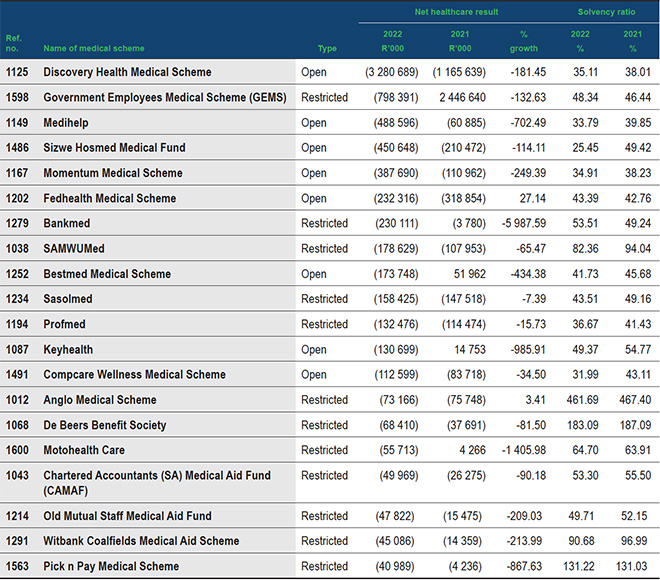Select De Beers Benefit Society

tap(105, 425)
